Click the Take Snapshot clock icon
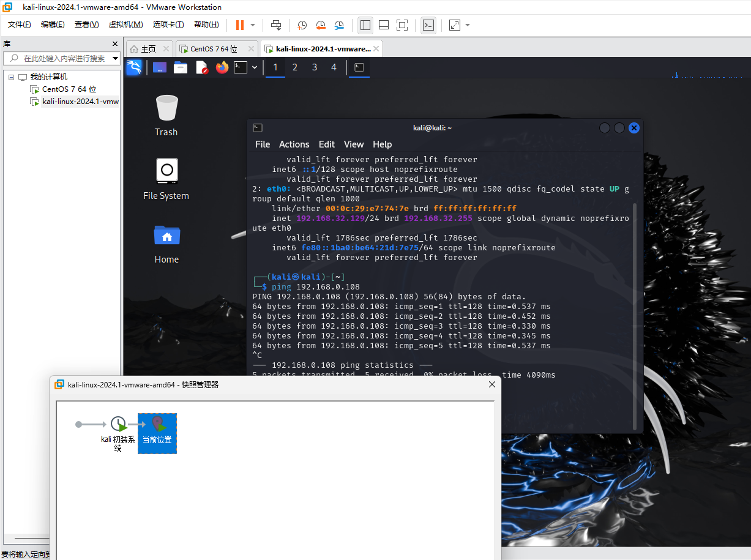 coord(302,25)
